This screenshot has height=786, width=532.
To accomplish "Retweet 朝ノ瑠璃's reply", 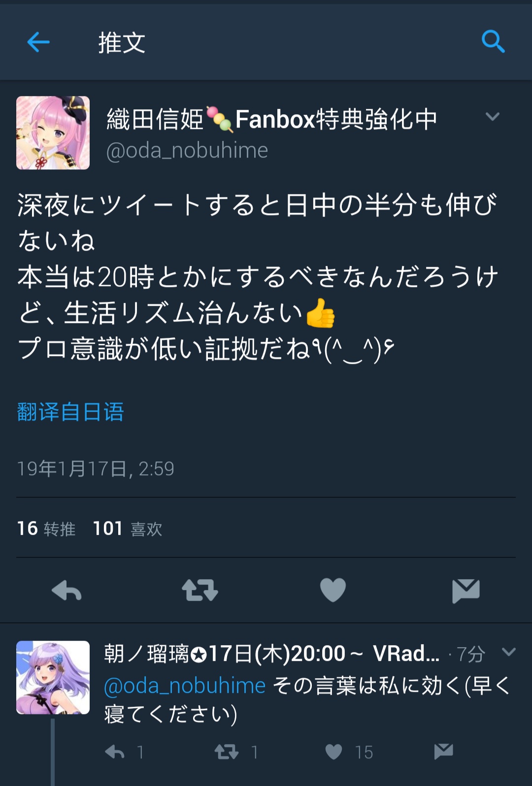I will coord(227,752).
